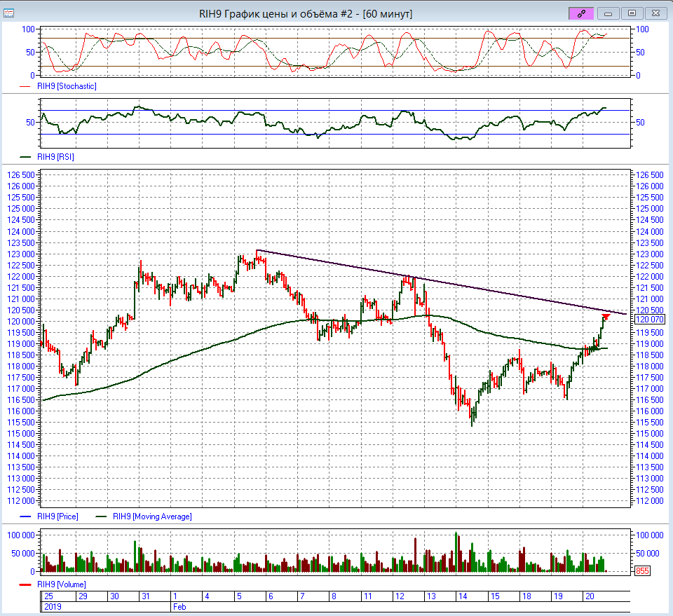This screenshot has height=616, width=673.
Task: Minimize the RIH9 chart window
Action: point(608,13)
